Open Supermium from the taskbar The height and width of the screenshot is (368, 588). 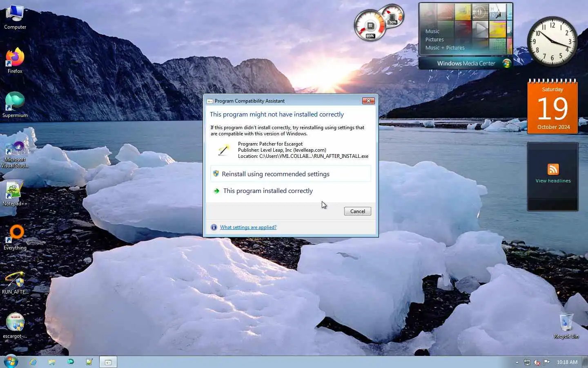[71, 362]
